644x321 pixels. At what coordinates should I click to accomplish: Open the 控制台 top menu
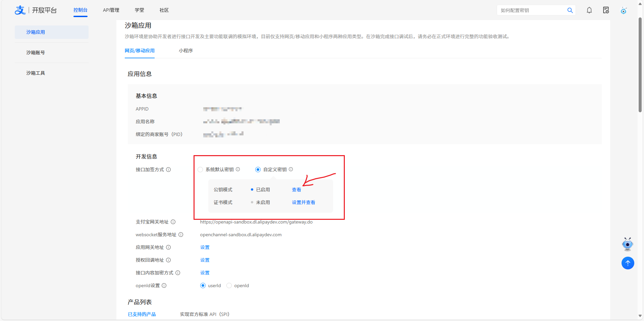point(80,10)
